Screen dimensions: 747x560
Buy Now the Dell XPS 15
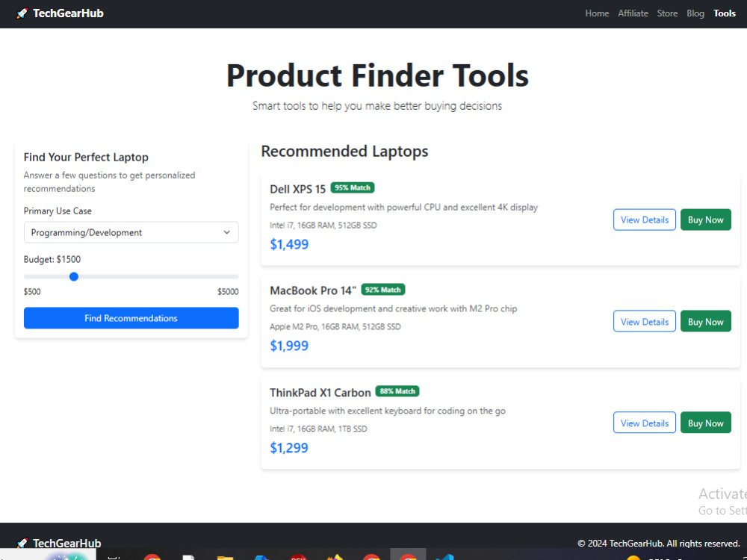click(706, 220)
